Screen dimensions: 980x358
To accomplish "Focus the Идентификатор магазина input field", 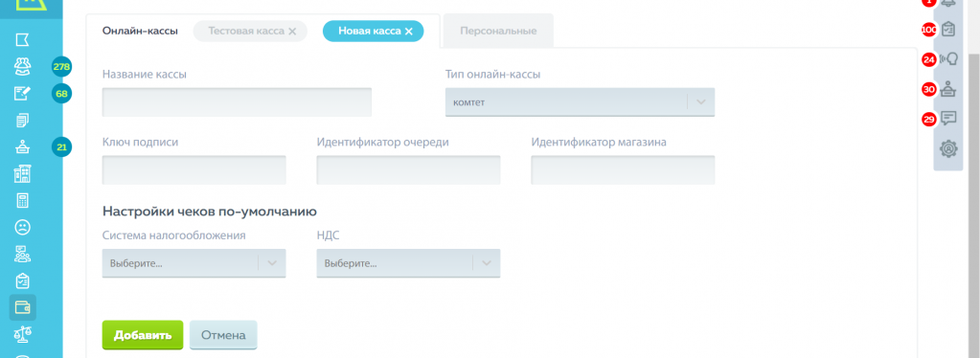I will 623,170.
